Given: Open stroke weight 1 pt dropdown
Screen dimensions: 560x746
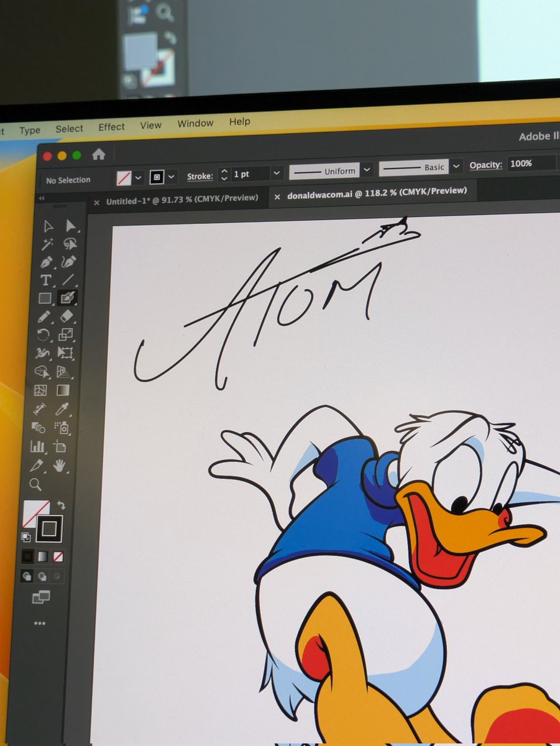Looking at the screenshot, I should click(x=277, y=173).
